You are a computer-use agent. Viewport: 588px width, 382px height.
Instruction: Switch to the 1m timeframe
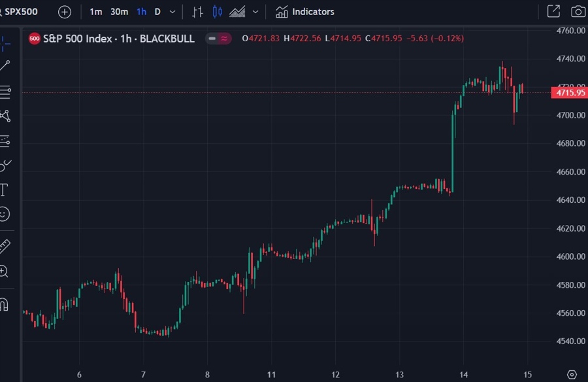click(x=95, y=12)
